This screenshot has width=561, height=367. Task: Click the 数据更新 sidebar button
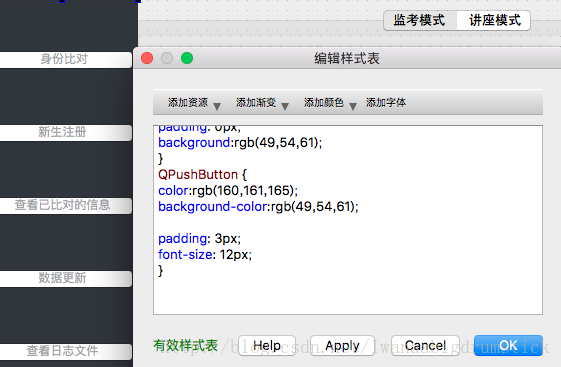(x=65, y=279)
